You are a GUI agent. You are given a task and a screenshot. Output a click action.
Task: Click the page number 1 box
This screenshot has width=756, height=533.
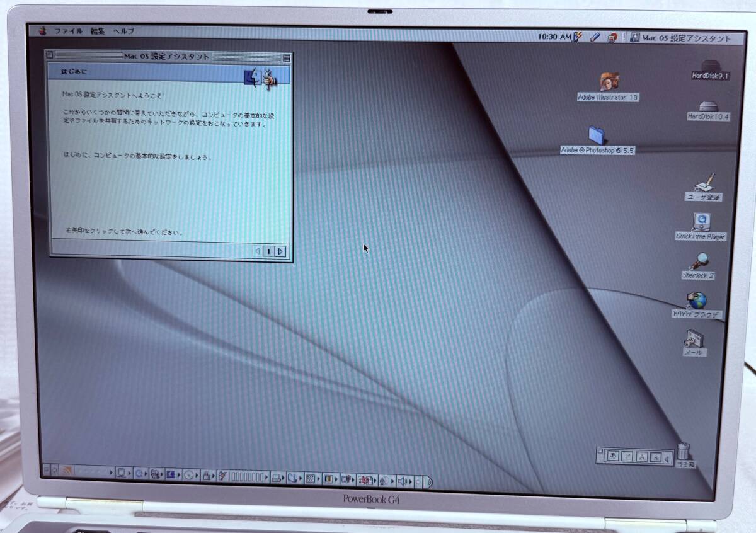[x=268, y=251]
